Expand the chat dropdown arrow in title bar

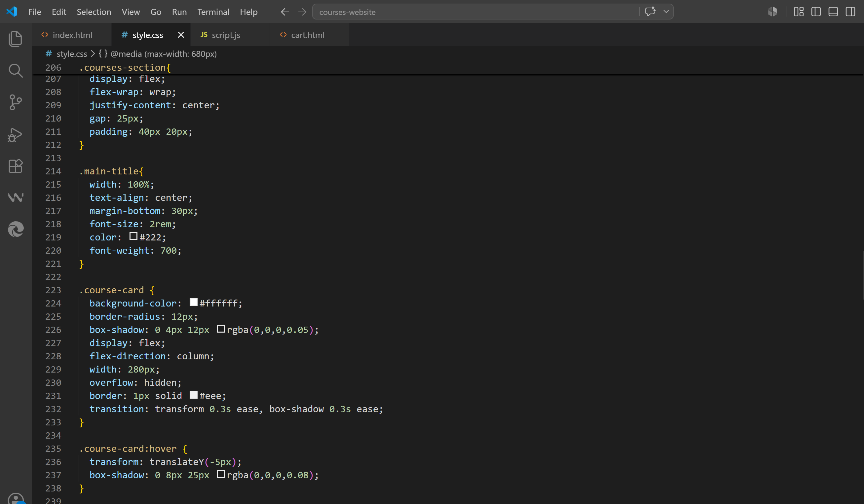click(666, 12)
